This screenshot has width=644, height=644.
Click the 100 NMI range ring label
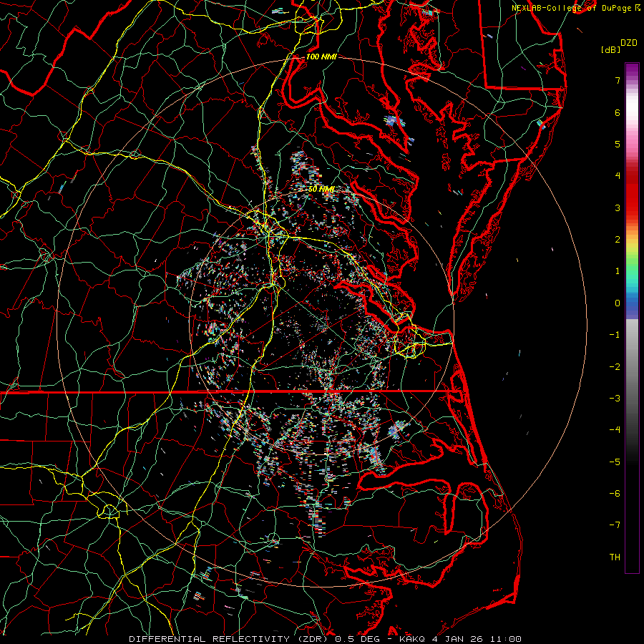tap(321, 57)
